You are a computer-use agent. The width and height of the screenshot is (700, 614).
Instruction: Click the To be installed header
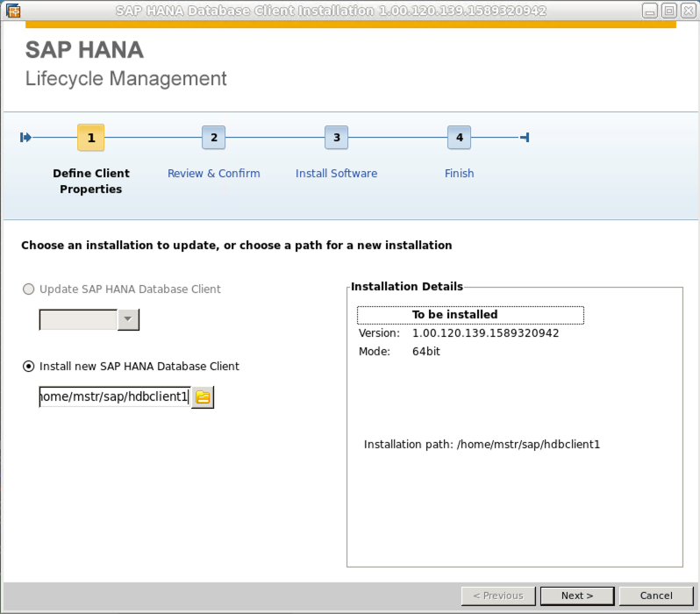(470, 315)
